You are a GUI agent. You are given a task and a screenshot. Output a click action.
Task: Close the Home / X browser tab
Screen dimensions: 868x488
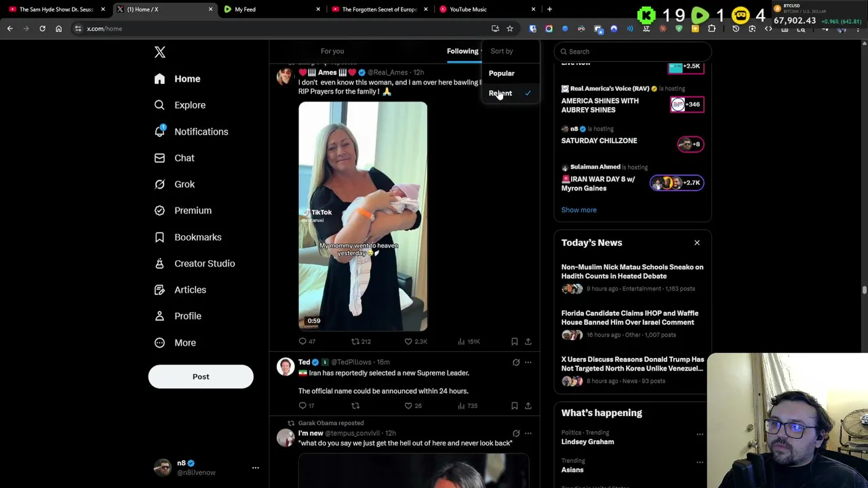tap(210, 9)
